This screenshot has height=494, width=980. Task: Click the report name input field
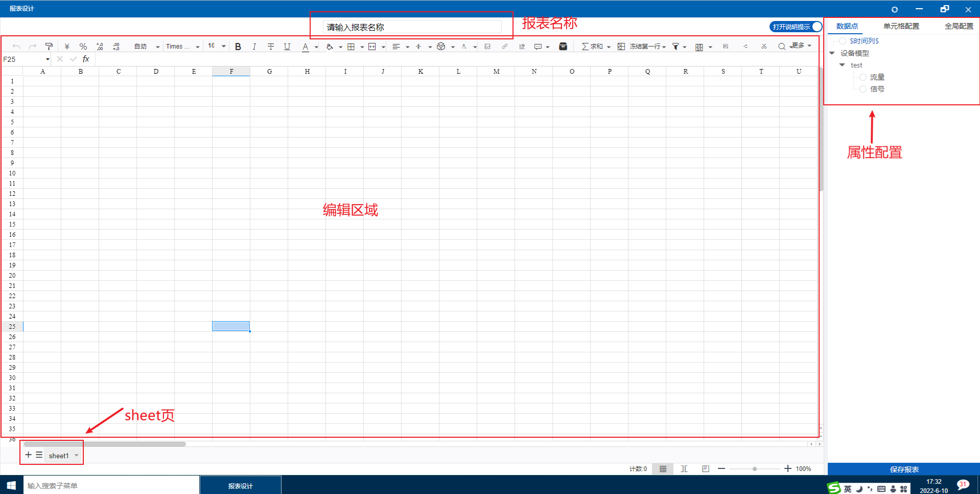coord(412,27)
